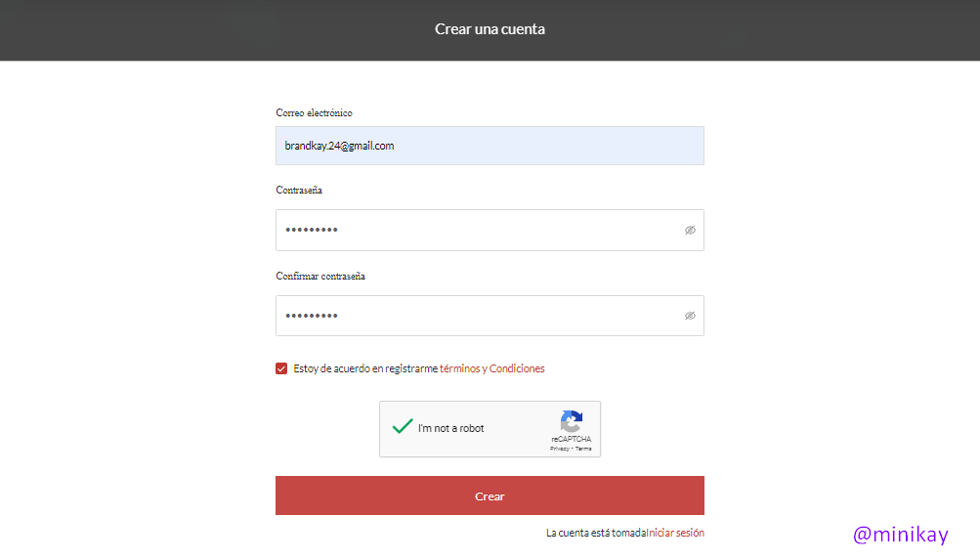
Task: Click into the Contraseña password field
Action: (x=479, y=231)
